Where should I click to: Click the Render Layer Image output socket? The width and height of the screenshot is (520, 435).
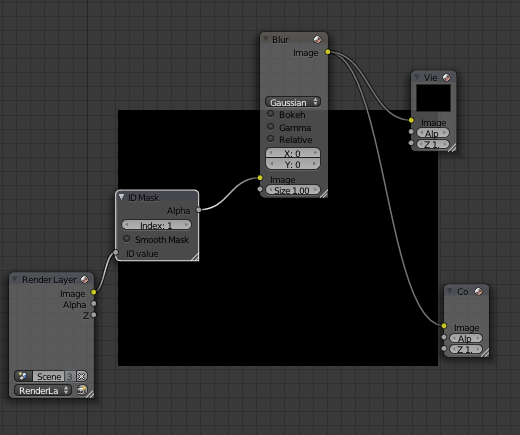[94, 292]
